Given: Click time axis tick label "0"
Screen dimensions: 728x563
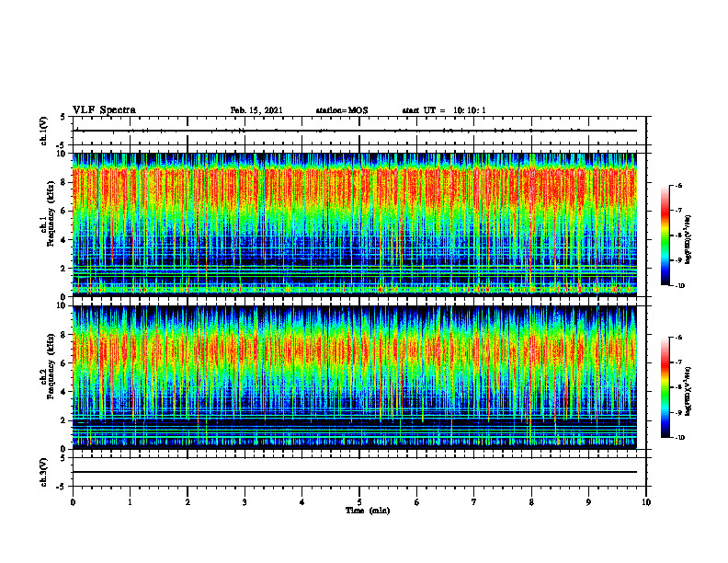Looking at the screenshot, I should 73,502.
